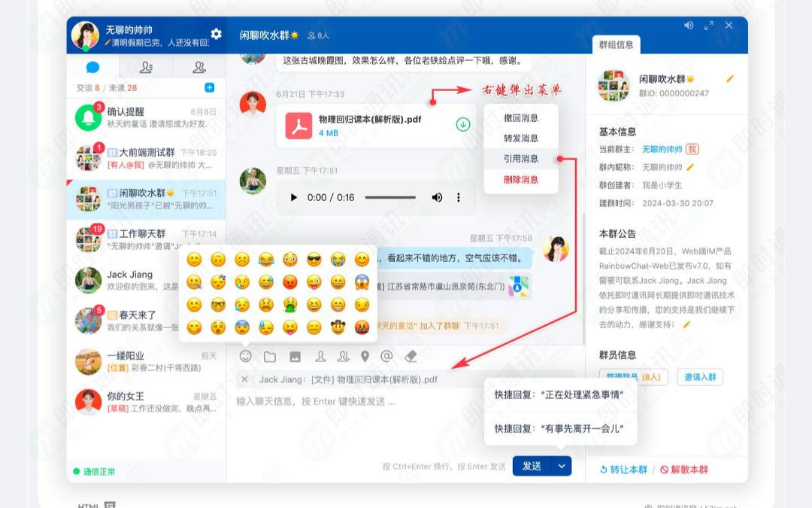
Task: Click the 闲聊吹水群 group avatar in info panel
Action: [614, 86]
